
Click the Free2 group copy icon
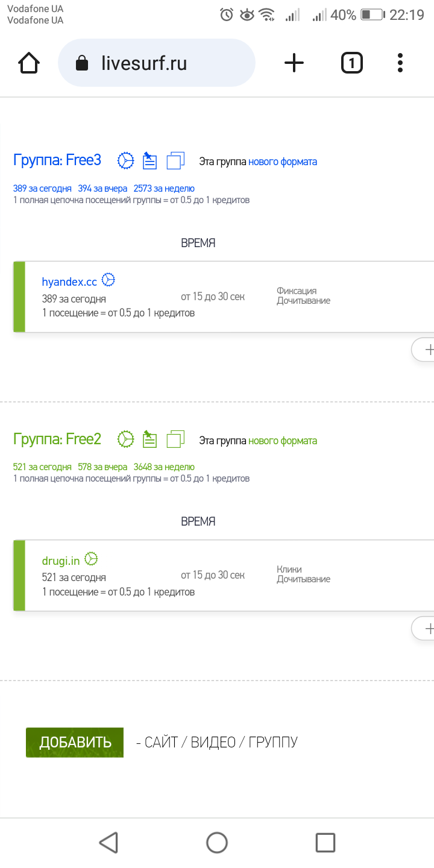(175, 439)
